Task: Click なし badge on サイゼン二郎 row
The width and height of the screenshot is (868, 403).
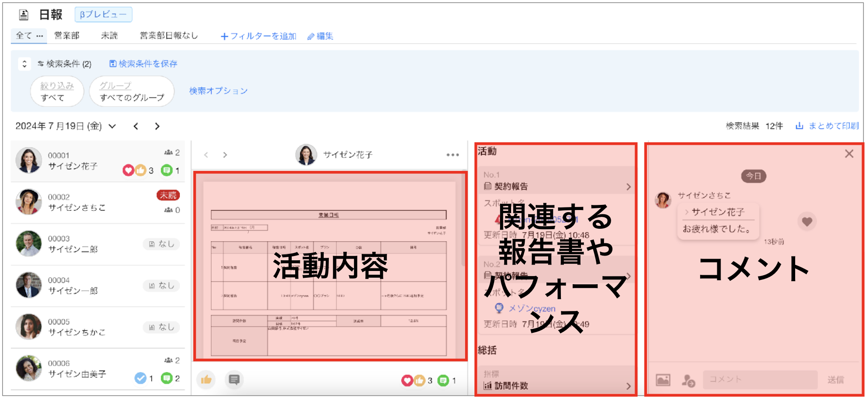Action: tap(161, 244)
